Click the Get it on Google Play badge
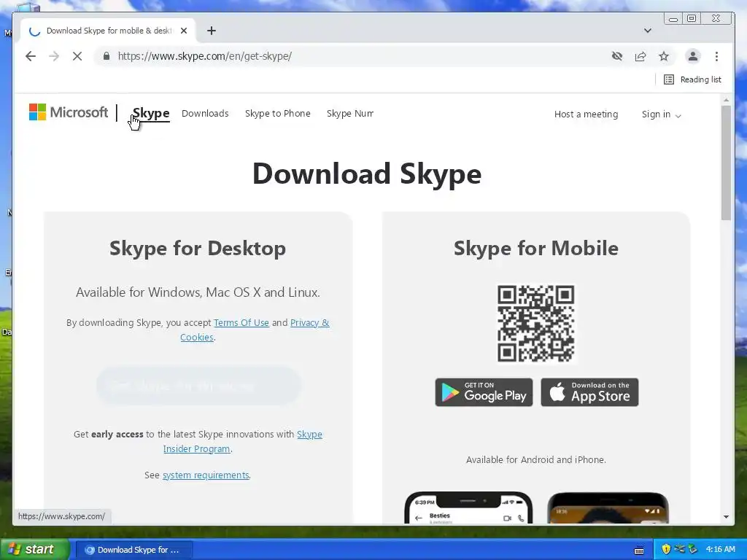The height and width of the screenshot is (560, 747). tap(484, 392)
